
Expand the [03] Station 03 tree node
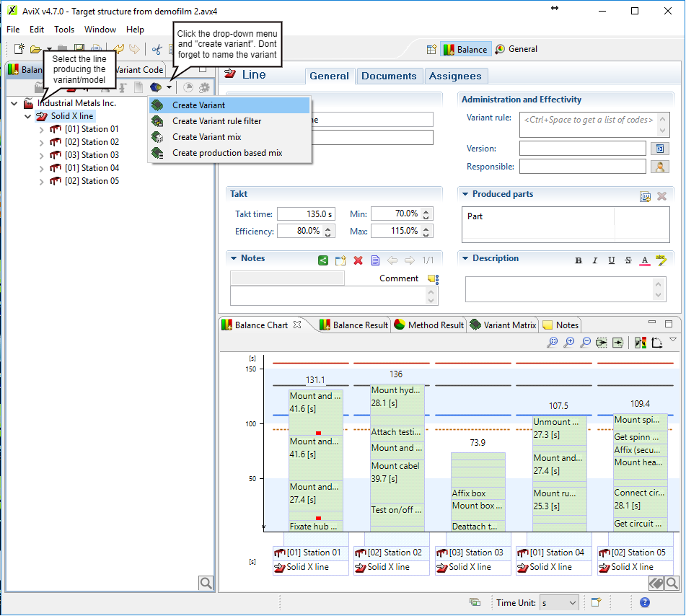(41, 155)
